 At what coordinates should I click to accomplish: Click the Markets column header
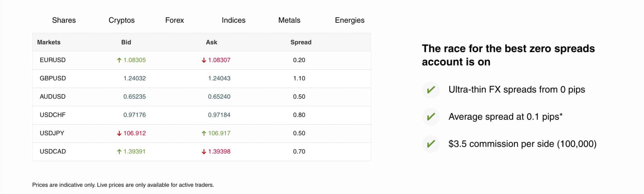49,42
